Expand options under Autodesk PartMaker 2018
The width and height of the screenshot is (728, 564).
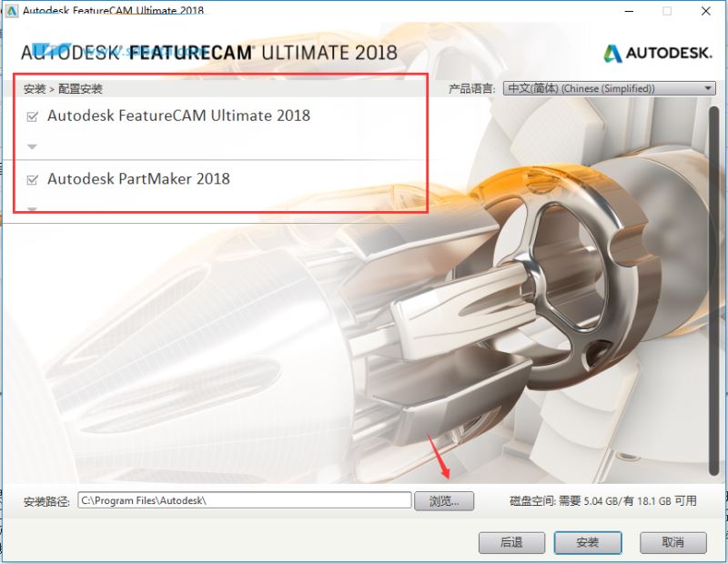click(33, 208)
